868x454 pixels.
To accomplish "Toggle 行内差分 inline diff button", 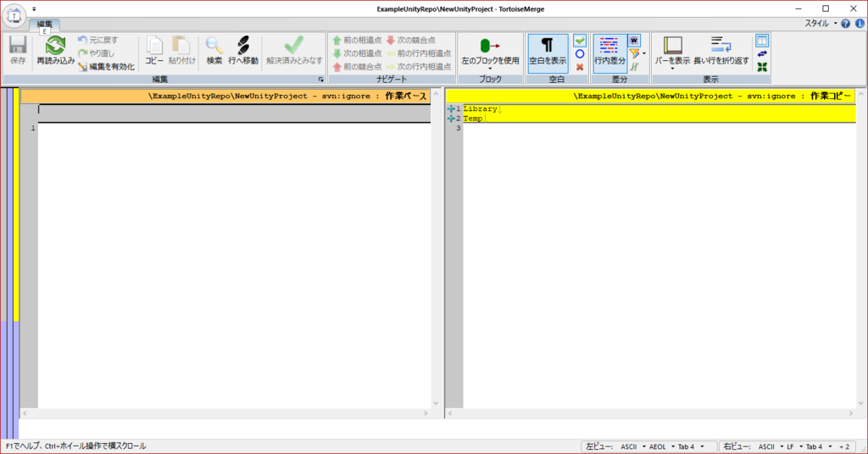I will (609, 53).
